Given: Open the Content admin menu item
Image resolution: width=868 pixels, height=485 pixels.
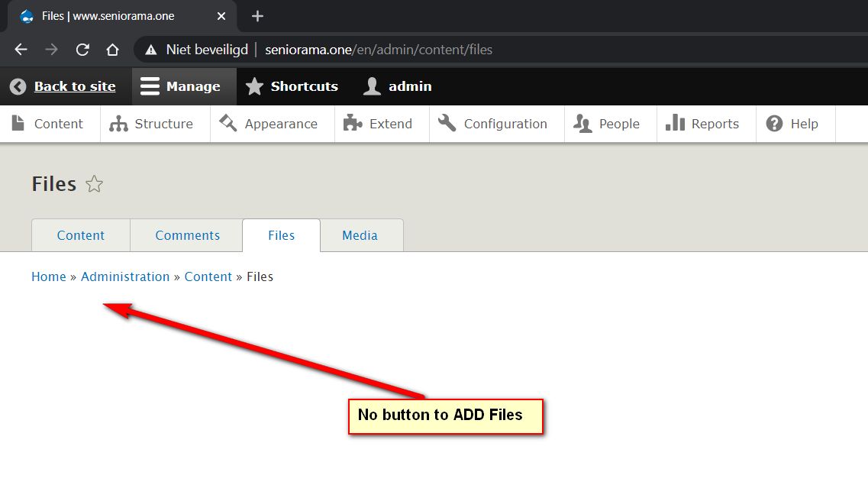Looking at the screenshot, I should pyautogui.click(x=50, y=124).
